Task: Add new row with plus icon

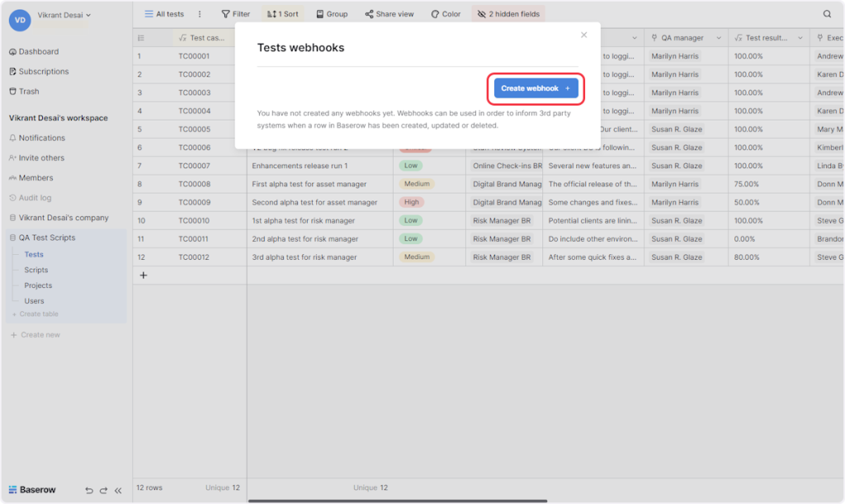Action: (144, 276)
